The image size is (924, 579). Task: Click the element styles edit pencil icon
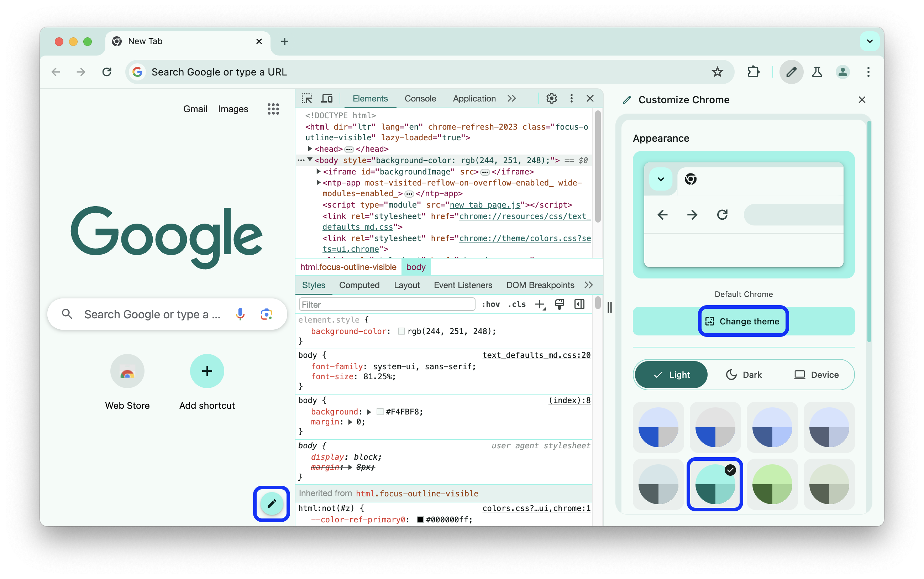coord(271,504)
